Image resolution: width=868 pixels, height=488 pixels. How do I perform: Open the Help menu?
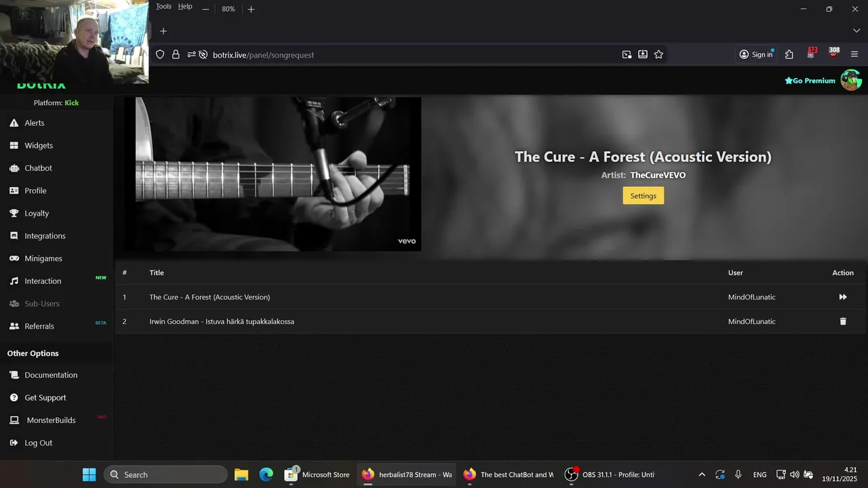(x=185, y=6)
